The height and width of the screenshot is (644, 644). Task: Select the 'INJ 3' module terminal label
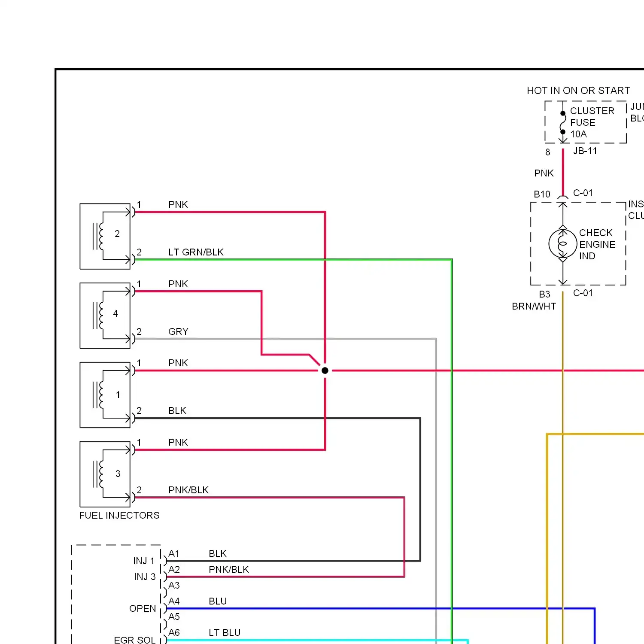pyautogui.click(x=145, y=577)
